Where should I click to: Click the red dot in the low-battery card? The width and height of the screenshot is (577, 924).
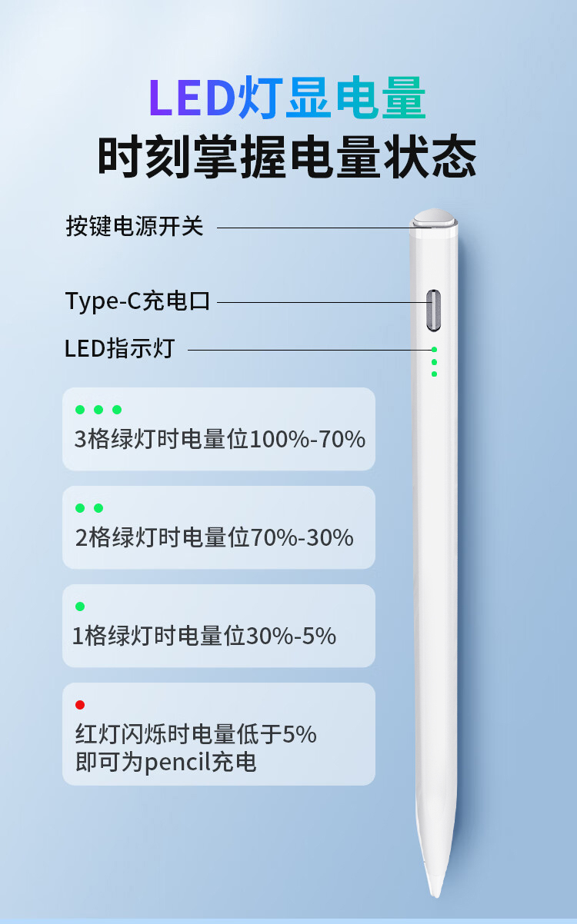[80, 705]
